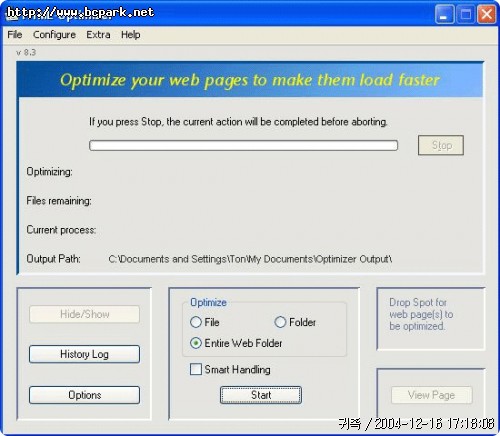Click the output path text
500x436 pixels.
pyautogui.click(x=250, y=259)
